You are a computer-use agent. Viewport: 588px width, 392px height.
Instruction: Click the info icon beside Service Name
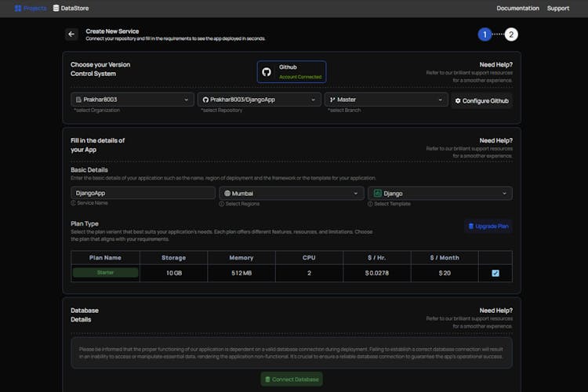73,203
